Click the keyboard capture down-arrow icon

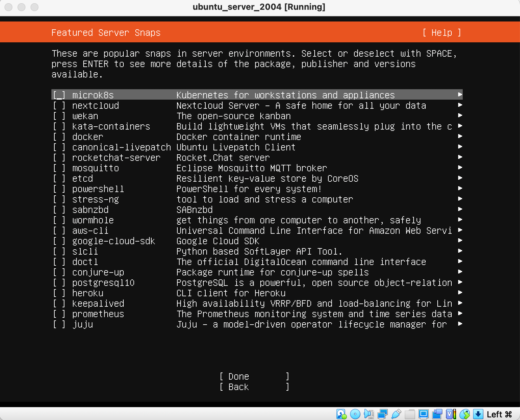[478, 414]
